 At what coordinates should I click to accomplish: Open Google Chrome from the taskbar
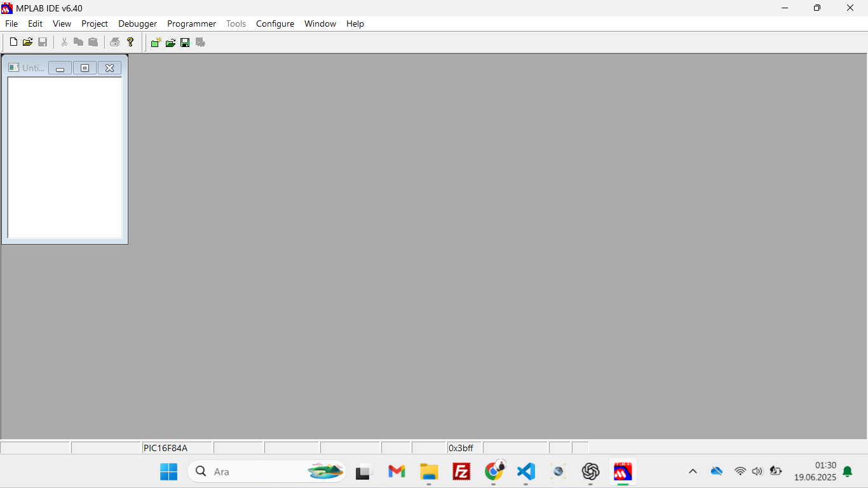pos(494,471)
